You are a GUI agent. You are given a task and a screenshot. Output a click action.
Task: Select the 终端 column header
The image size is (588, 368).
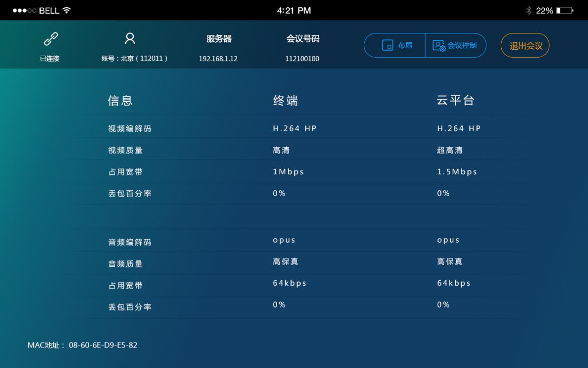click(x=285, y=101)
